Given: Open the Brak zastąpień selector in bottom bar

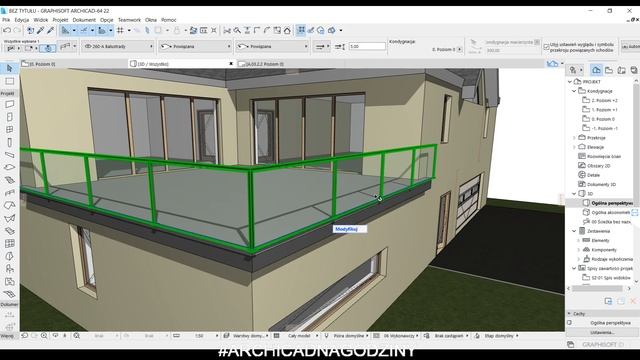Looking at the screenshot, I should pos(447,336).
